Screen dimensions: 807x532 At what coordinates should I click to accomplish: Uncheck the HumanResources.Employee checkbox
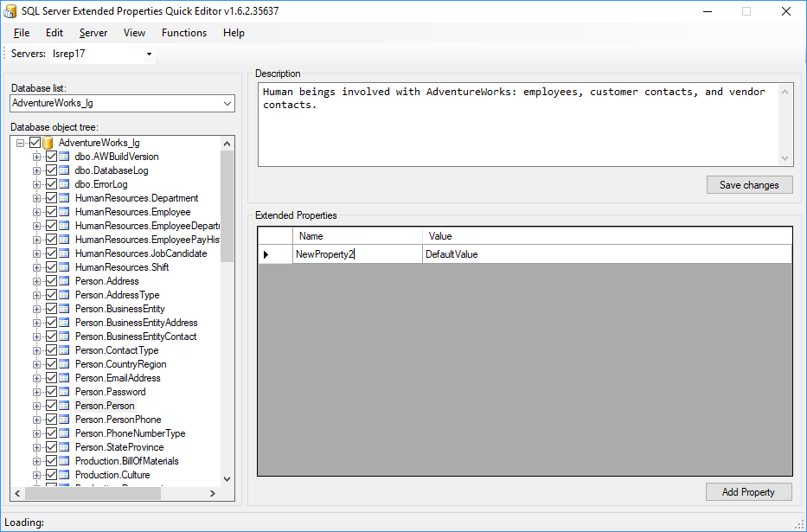coord(51,212)
